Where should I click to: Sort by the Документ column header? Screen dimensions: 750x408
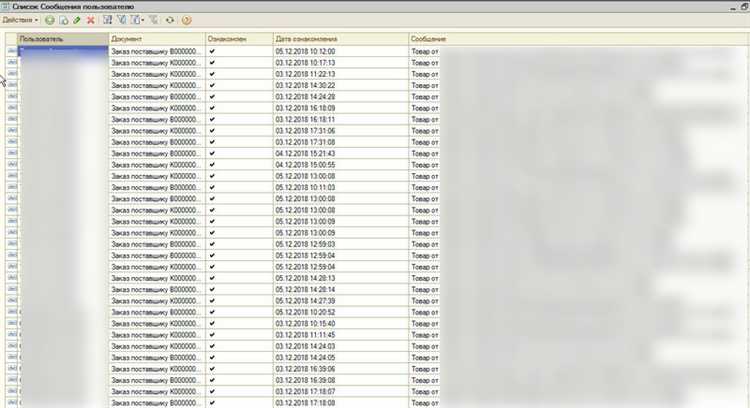point(157,39)
